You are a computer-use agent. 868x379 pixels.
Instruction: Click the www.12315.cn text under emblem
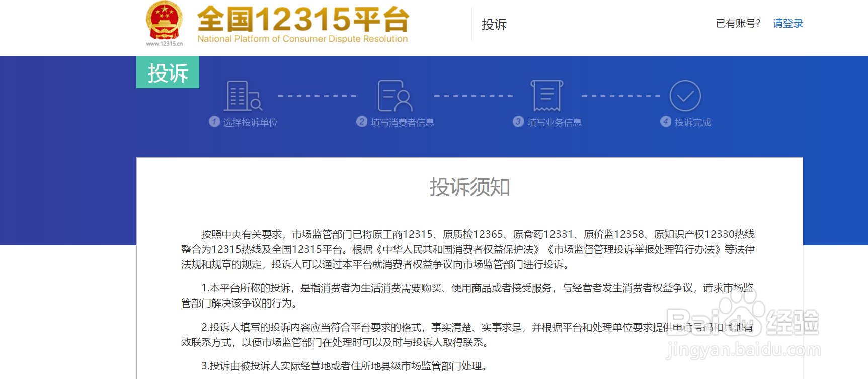(165, 44)
